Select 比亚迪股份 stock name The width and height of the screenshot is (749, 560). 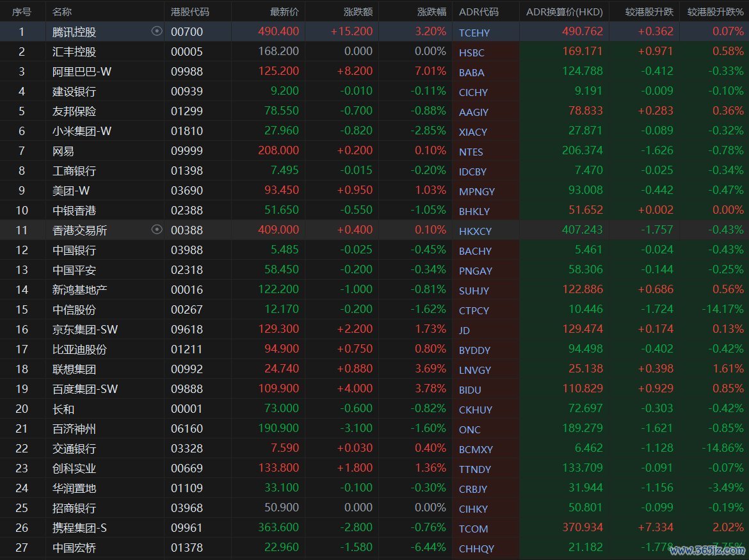click(x=79, y=349)
